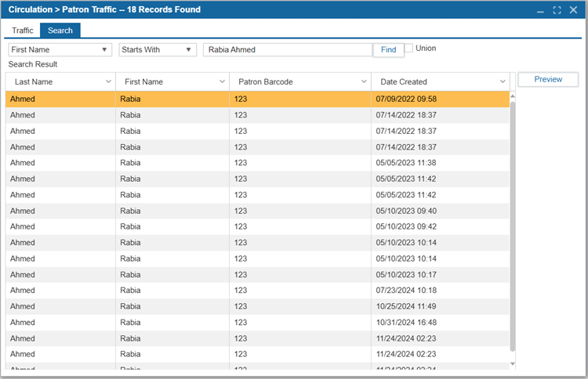This screenshot has width=588, height=379.
Task: Select row dated 05/10/2023 10:17
Action: pos(257,275)
